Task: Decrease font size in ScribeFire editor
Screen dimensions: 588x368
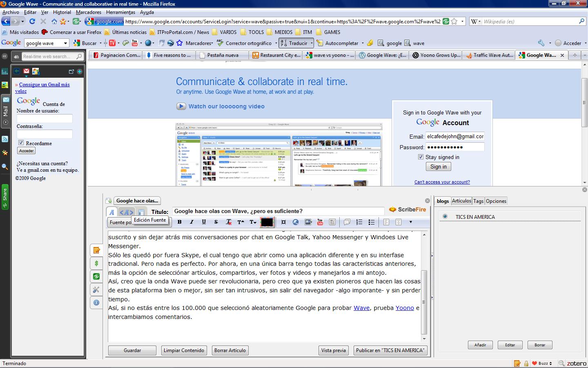Action: click(253, 222)
